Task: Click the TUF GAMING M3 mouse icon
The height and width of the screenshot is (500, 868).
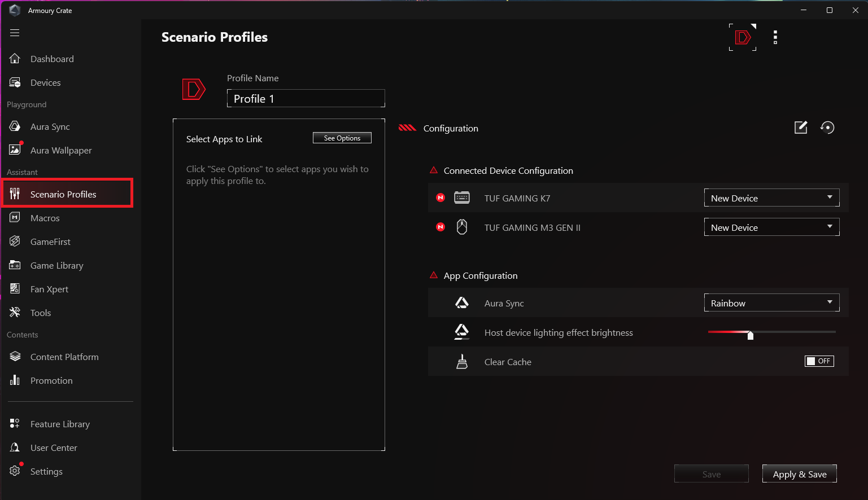Action: click(462, 227)
